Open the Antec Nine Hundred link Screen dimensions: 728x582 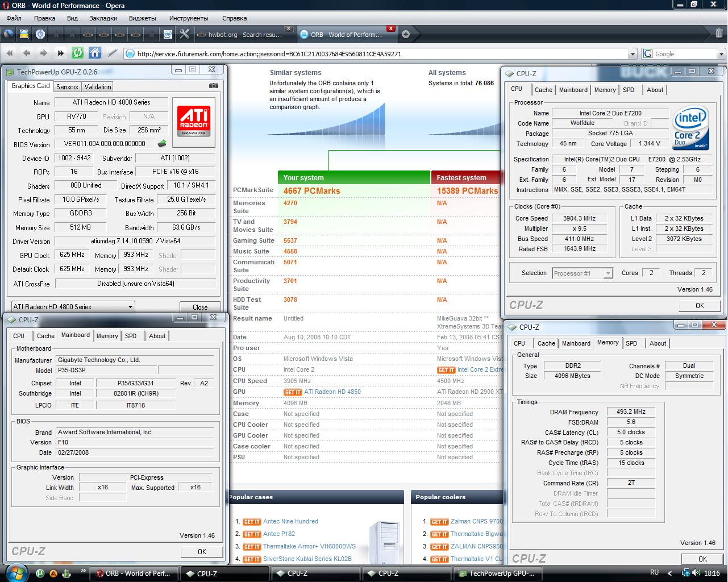[290, 522]
